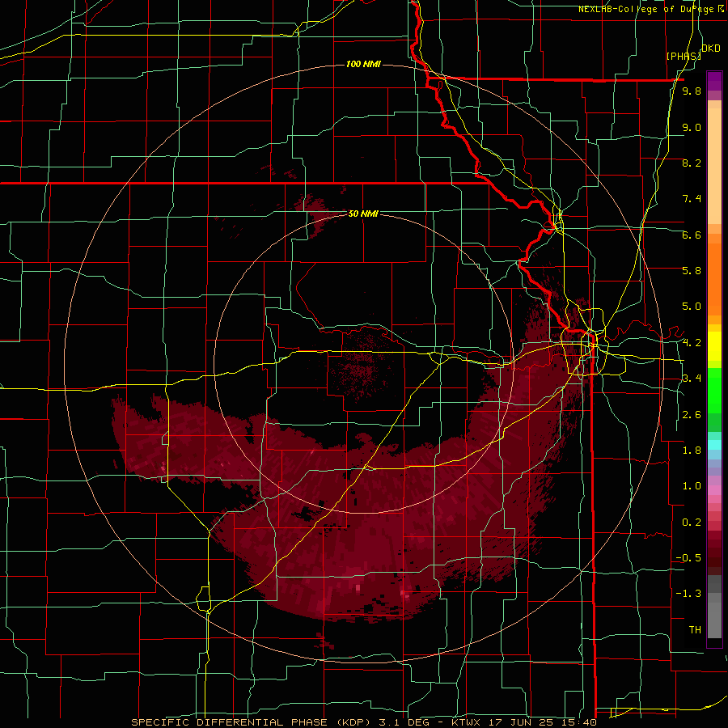Click the '[PHAS]' label above color bar

coord(684,56)
